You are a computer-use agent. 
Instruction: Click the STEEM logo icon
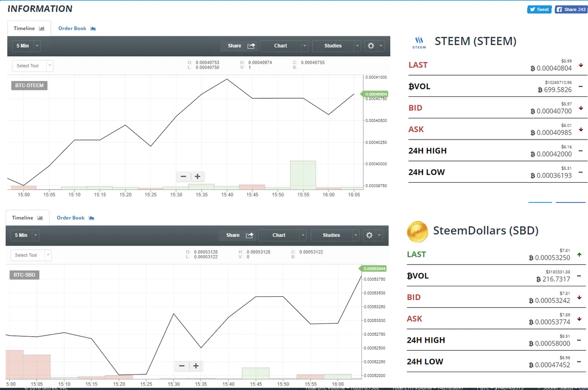click(419, 43)
